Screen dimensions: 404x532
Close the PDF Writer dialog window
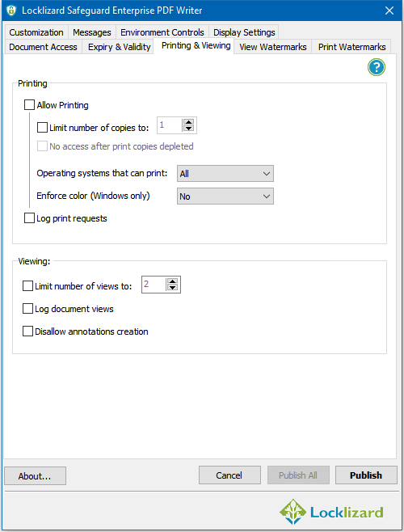(x=389, y=11)
